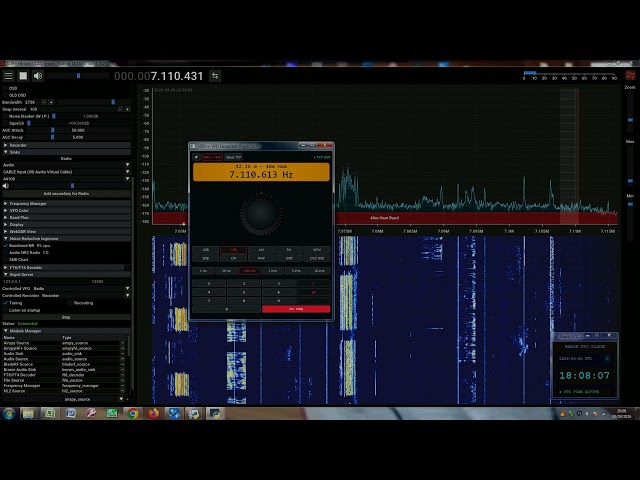Enable the Recording checkbox

70,303
